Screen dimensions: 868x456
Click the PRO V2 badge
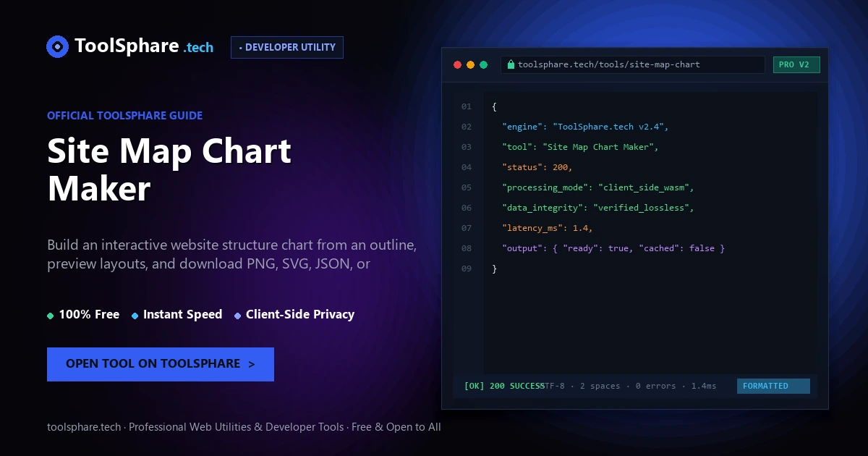click(x=796, y=64)
